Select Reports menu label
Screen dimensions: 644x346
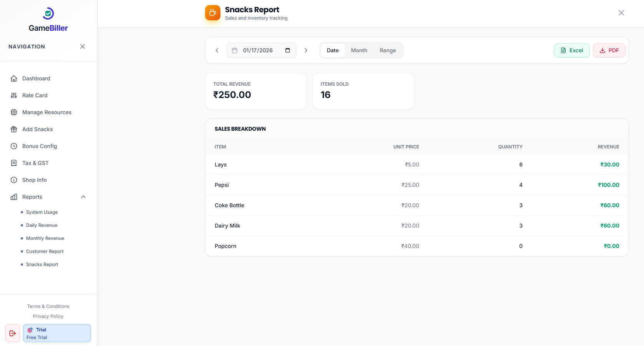click(32, 197)
